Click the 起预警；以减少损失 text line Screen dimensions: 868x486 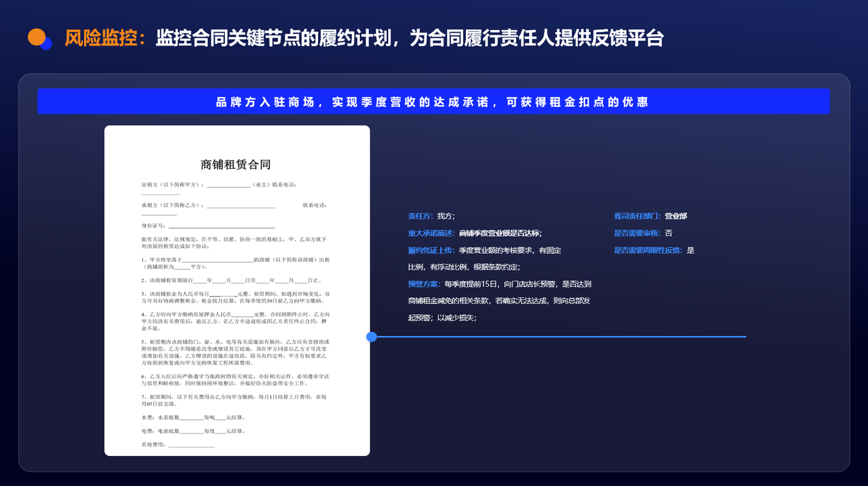(x=442, y=318)
